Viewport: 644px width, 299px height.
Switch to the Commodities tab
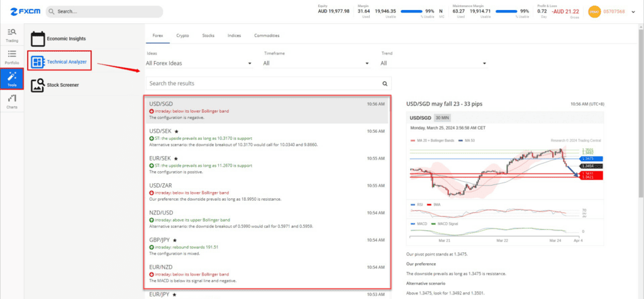(x=267, y=36)
